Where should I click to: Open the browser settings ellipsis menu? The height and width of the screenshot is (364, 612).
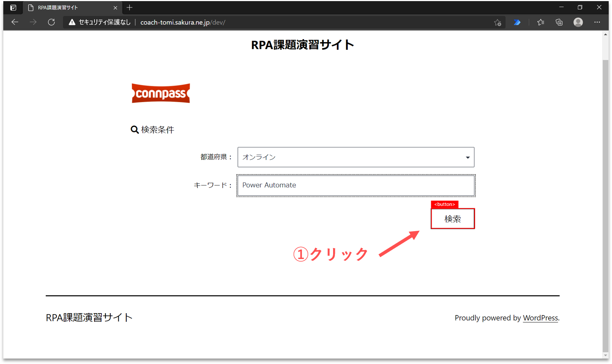point(597,23)
